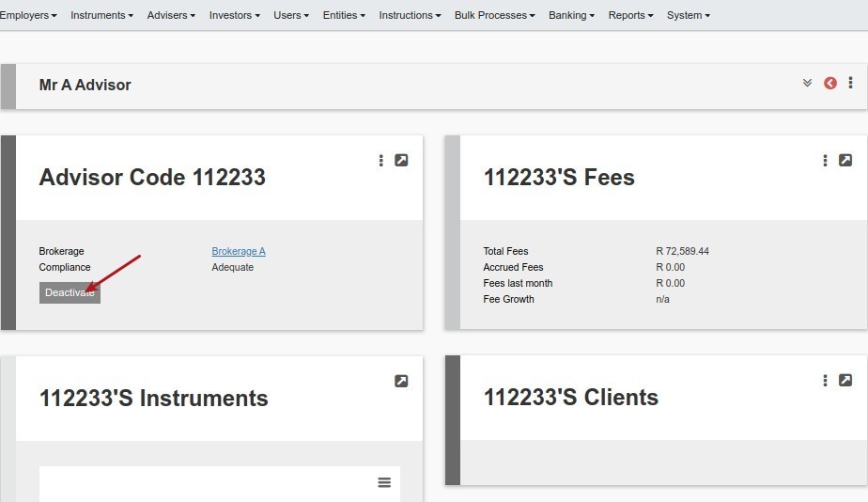Open three-dot options on 112233's Fees card

click(x=825, y=160)
